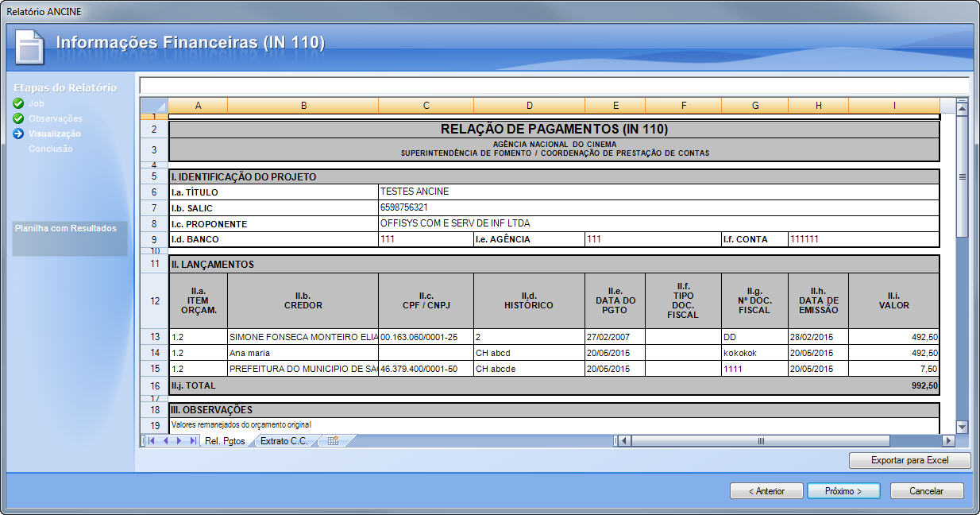Screen dimensions: 980x515
Task: Select column F header
Action: (684, 106)
